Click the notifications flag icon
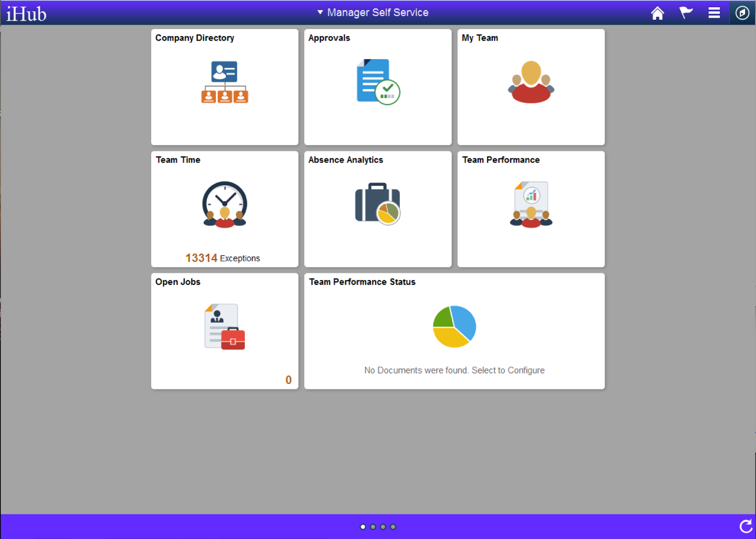Viewport: 756px width, 539px height. click(x=685, y=13)
